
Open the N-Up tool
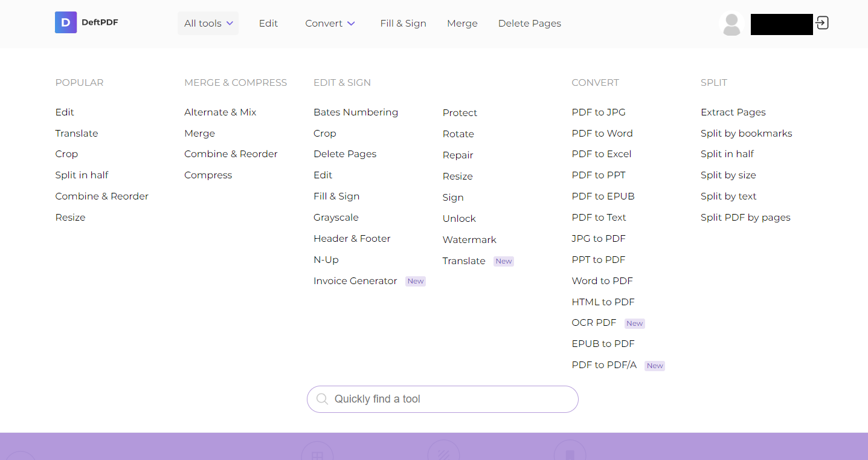pos(326,259)
